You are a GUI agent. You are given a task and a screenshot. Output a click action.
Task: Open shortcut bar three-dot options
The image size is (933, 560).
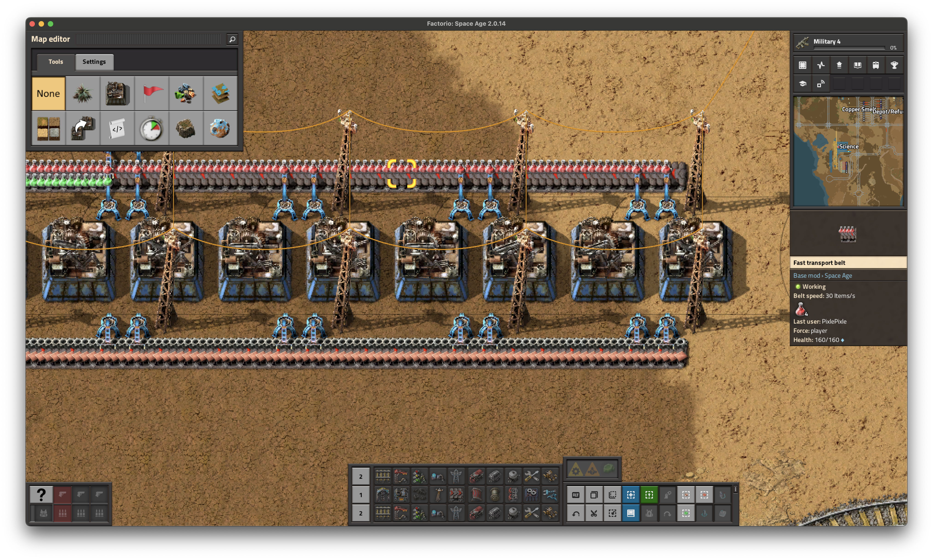coord(735,490)
